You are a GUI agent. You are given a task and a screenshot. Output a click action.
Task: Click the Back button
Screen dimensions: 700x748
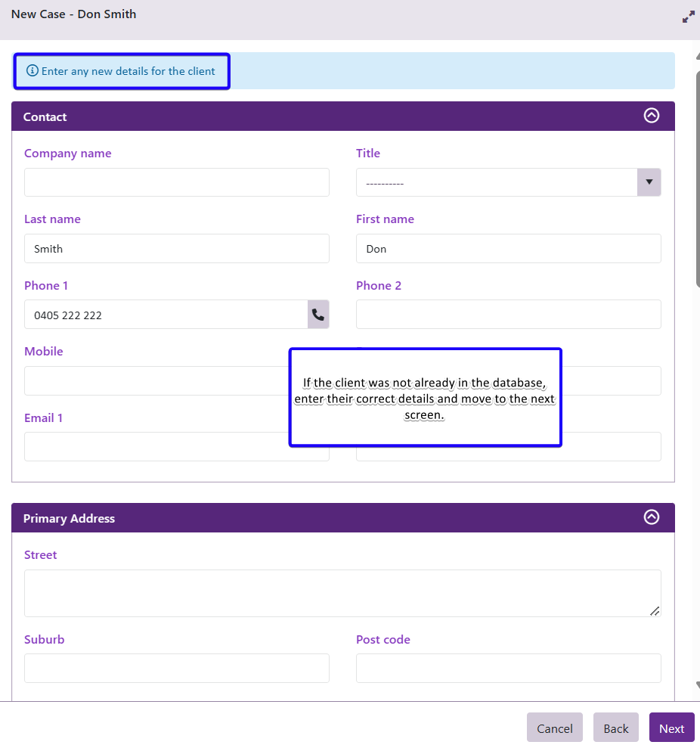pyautogui.click(x=615, y=728)
